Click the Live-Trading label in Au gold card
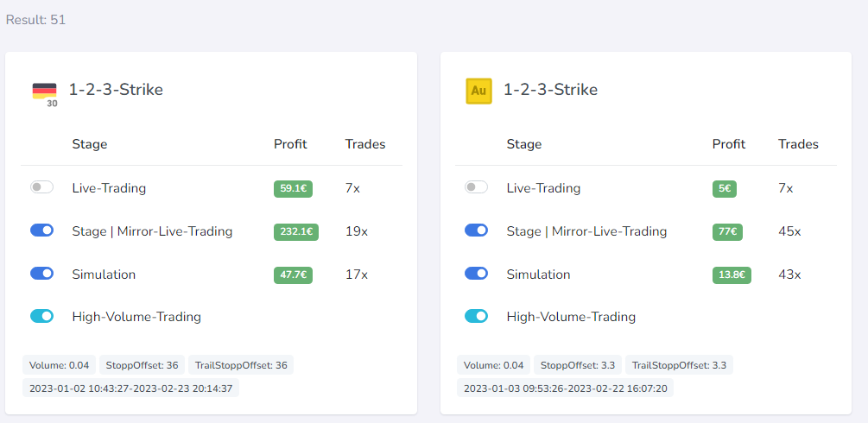 click(543, 188)
